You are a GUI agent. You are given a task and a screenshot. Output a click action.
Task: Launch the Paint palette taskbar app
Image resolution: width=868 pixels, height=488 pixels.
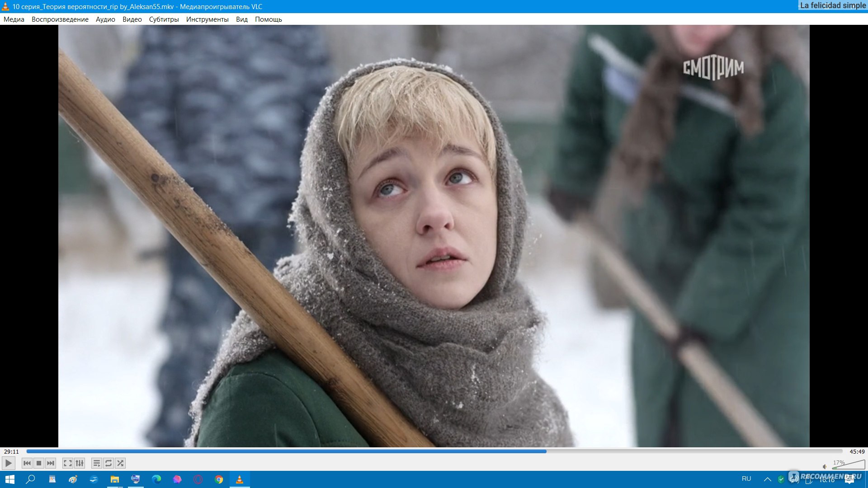click(x=73, y=479)
